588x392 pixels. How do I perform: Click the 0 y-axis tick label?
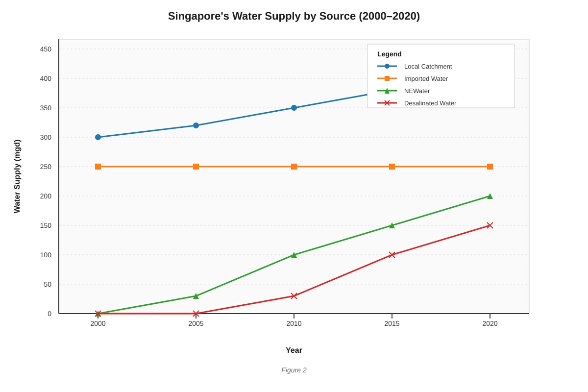tap(49, 314)
